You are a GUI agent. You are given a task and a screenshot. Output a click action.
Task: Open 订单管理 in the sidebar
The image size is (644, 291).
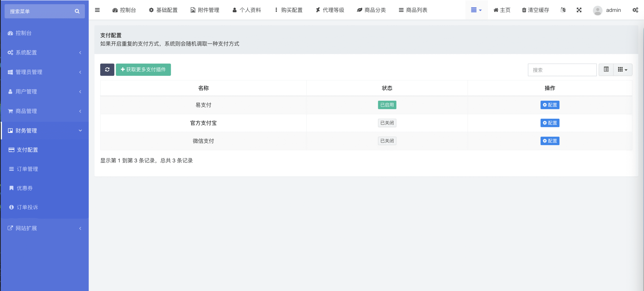[x=27, y=169]
